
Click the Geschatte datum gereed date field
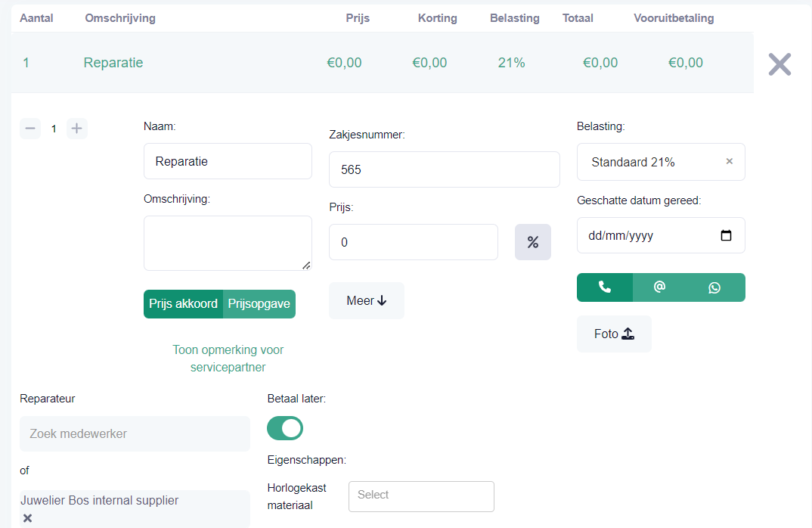661,235
